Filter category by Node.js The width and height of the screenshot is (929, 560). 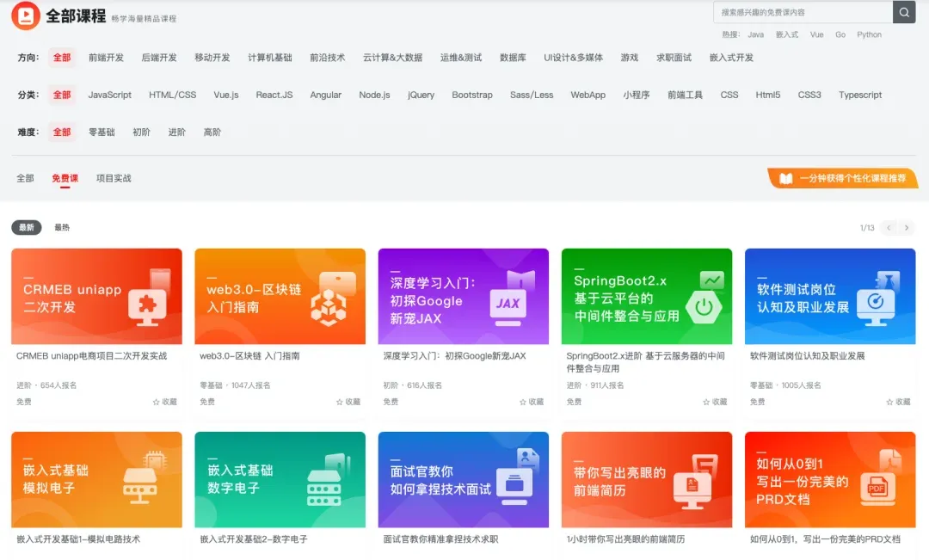pyautogui.click(x=374, y=95)
